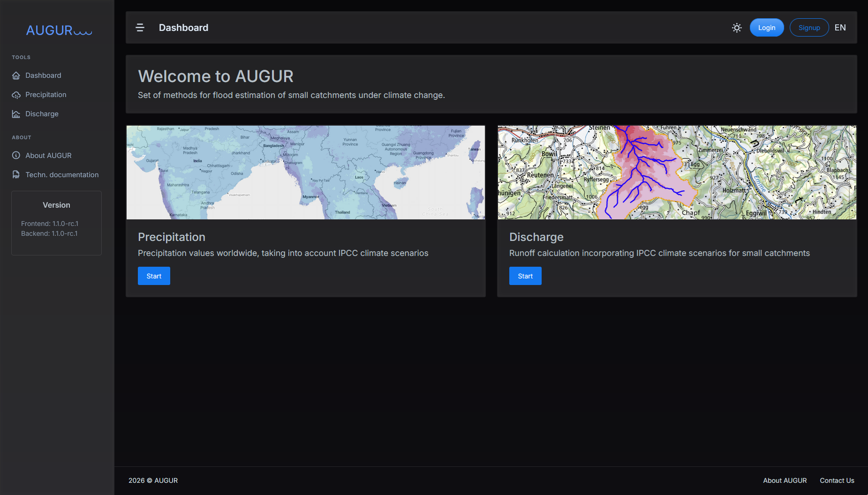Click the 'Precipitation values worldwide' description
This screenshot has width=868, height=495.
coord(283,253)
